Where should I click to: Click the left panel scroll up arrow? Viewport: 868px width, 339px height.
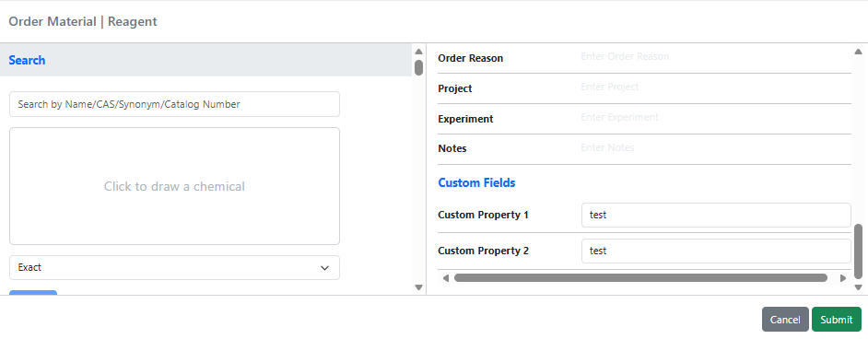(418, 52)
